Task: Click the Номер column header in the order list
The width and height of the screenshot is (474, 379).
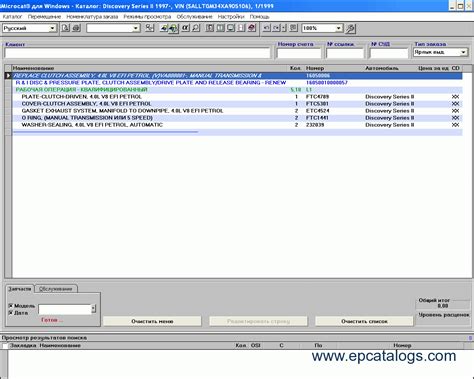Action: (x=334, y=68)
